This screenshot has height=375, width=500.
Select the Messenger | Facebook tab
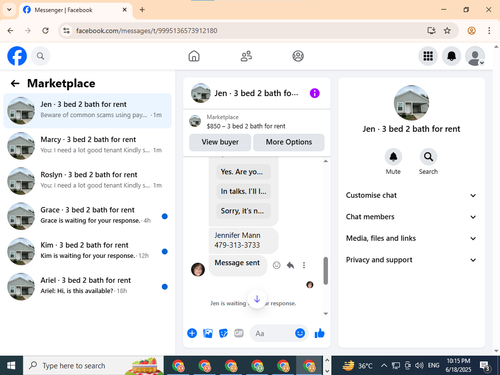[75, 10]
